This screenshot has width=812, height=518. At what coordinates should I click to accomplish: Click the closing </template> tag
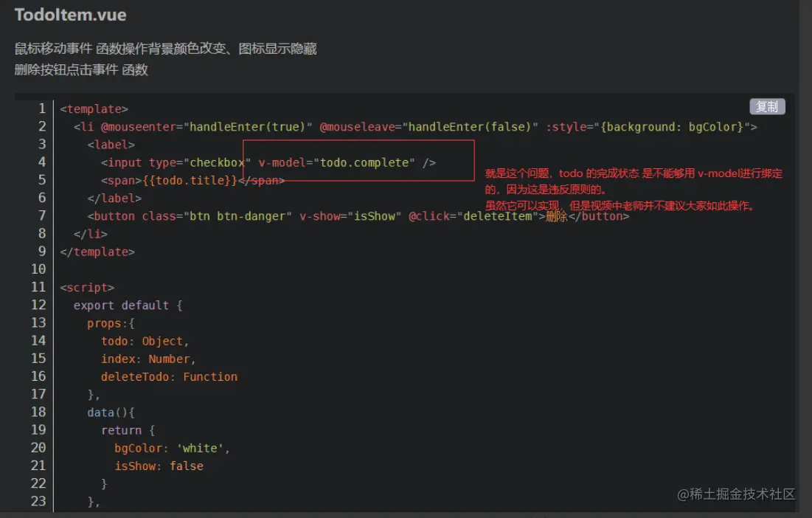(97, 252)
